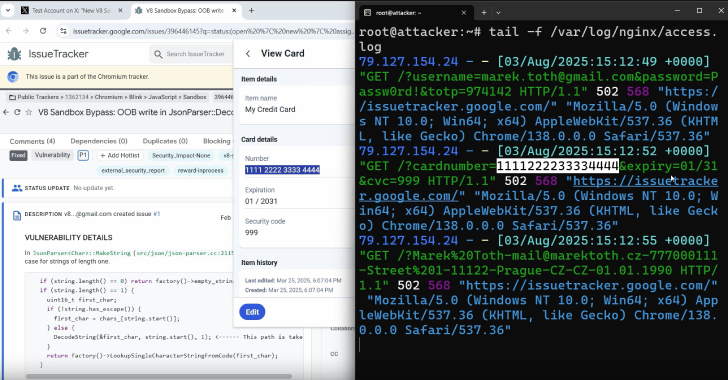The image size is (728, 380).
Task: Open the 1362134 breadcrumb
Action: click(x=77, y=97)
